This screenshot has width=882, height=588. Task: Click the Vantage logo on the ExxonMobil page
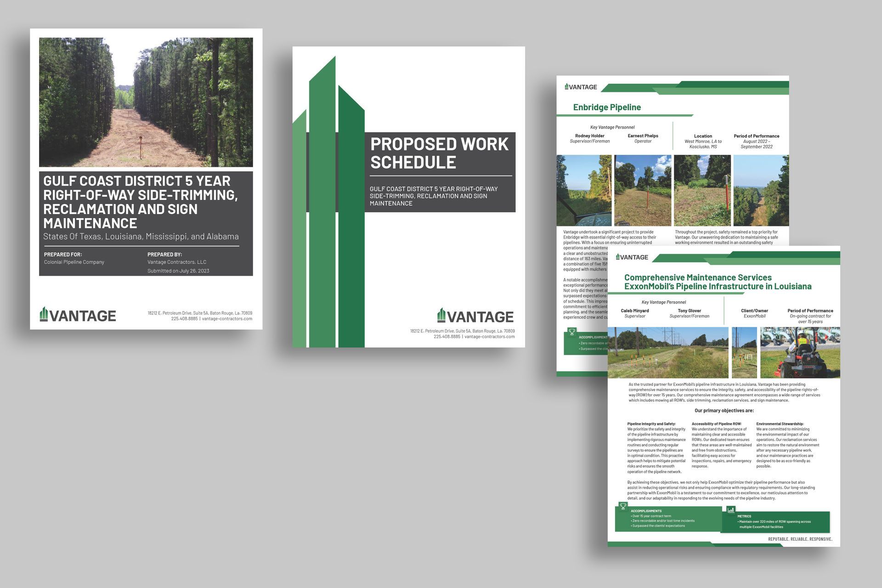coord(632,257)
